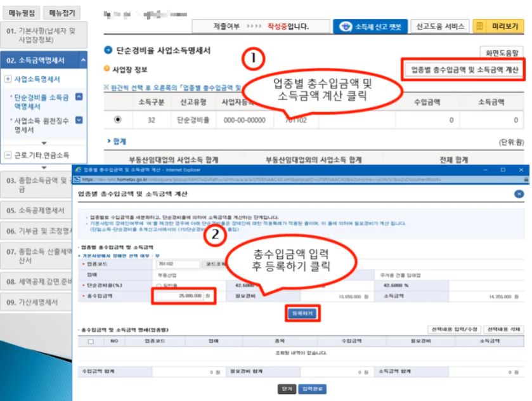Click the 조회된 내역이 없습니다 message row

(301, 353)
